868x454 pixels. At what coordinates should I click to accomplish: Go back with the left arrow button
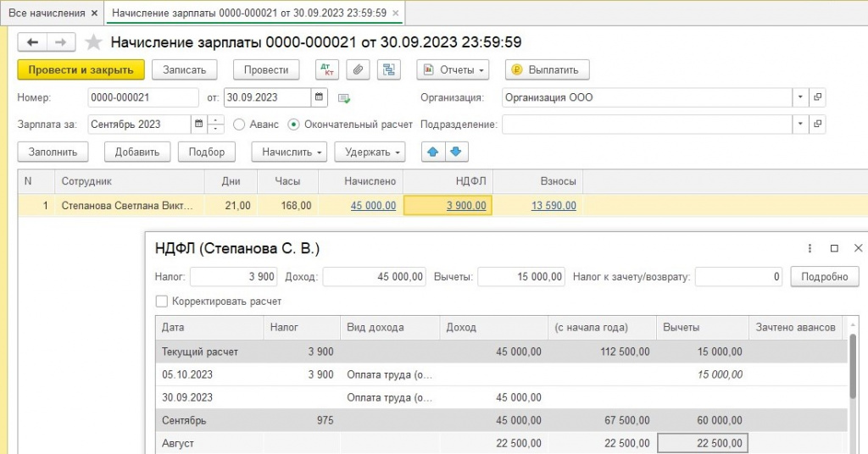tap(32, 42)
